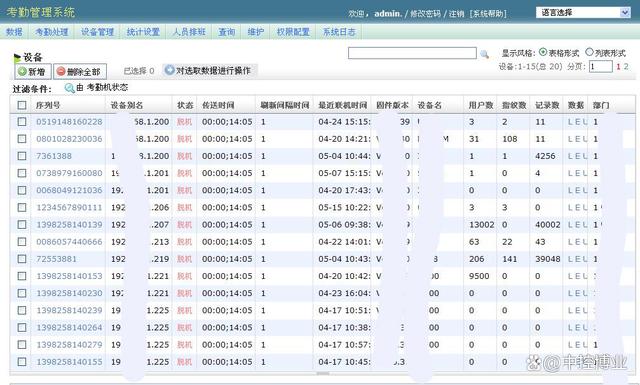This screenshot has width=640, height=385.
Task: Open the 维护 menu
Action: 256,32
